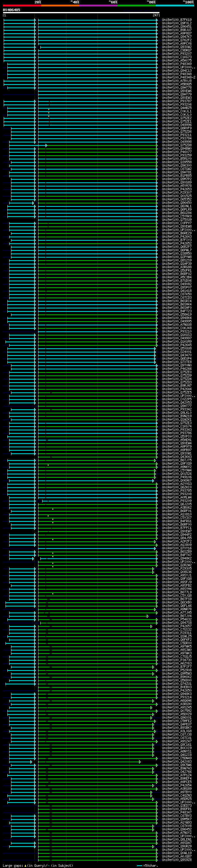Select hit label UniRef100_Q1KUS3
The width and height of the screenshot is (197, 868).
pos(177,335)
